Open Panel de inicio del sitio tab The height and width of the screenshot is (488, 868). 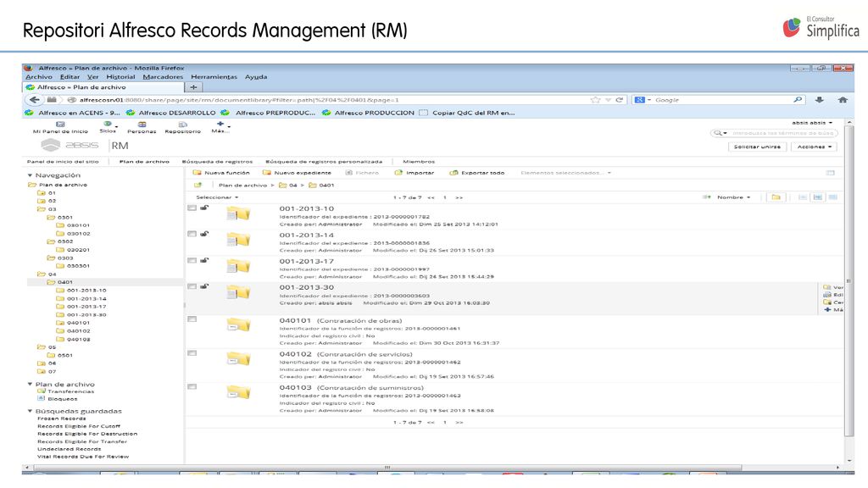(63, 162)
